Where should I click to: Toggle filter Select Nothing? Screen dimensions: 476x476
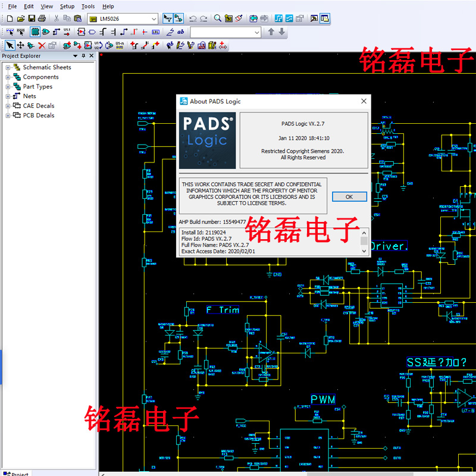[x=21, y=32]
